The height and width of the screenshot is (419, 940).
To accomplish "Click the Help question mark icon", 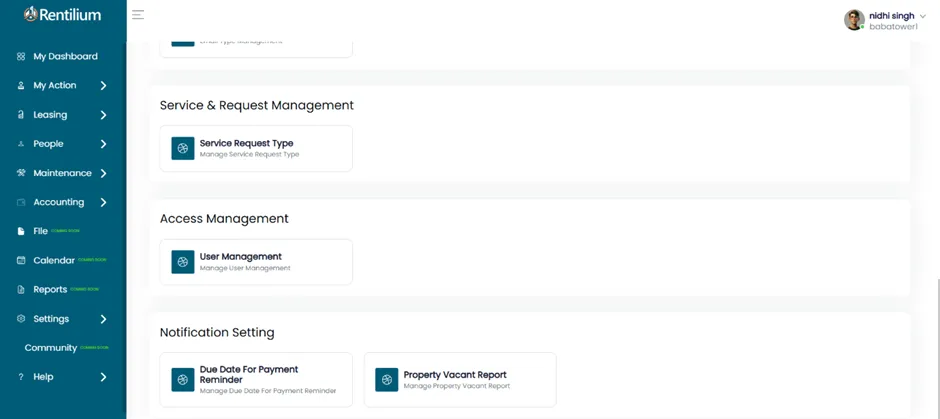I will pyautogui.click(x=21, y=377).
